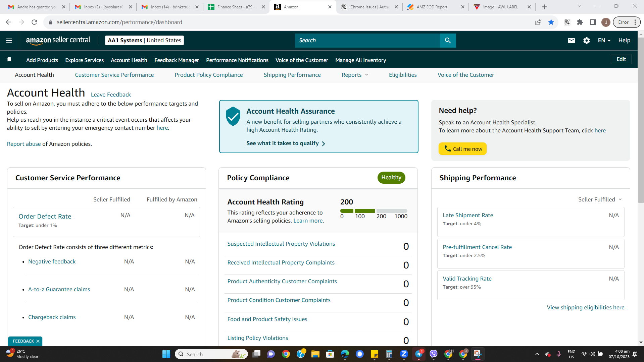
Task: Open the Chrome Error menu button
Action: pyautogui.click(x=627, y=22)
